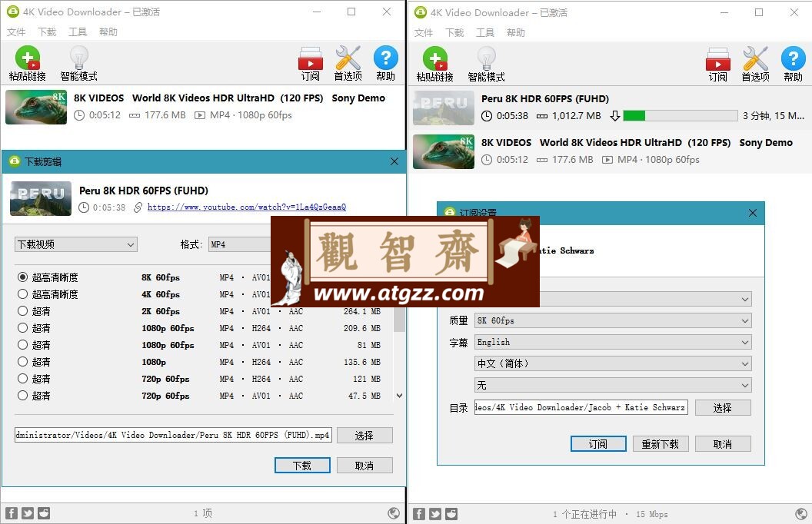Open 下载 menu in left window
Viewport: 812px width, 524px height.
pos(47,32)
